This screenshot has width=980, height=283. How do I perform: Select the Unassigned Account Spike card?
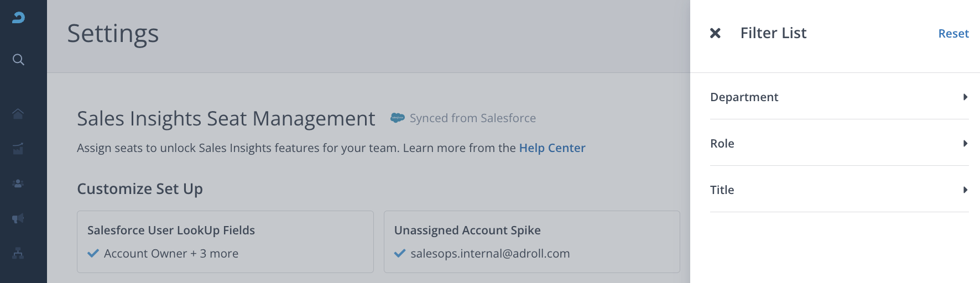[x=531, y=242]
